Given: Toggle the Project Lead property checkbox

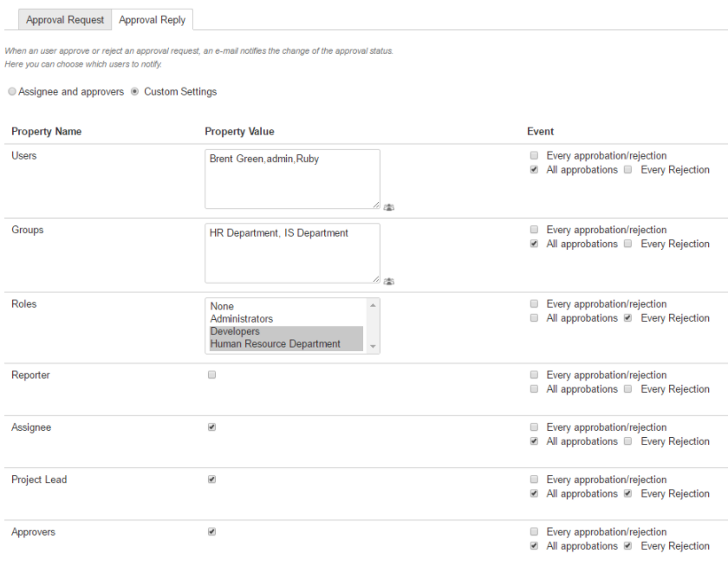Looking at the screenshot, I should [212, 479].
